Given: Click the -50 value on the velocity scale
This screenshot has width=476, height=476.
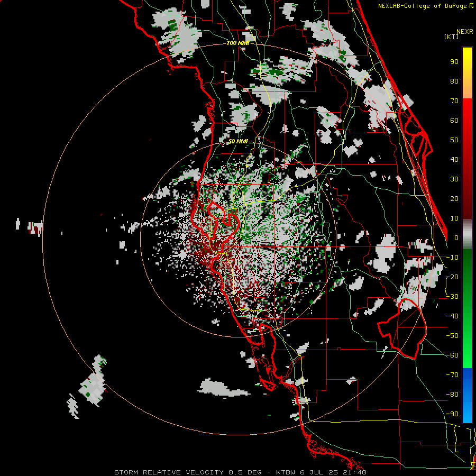Looking at the screenshot, I should [452, 336].
